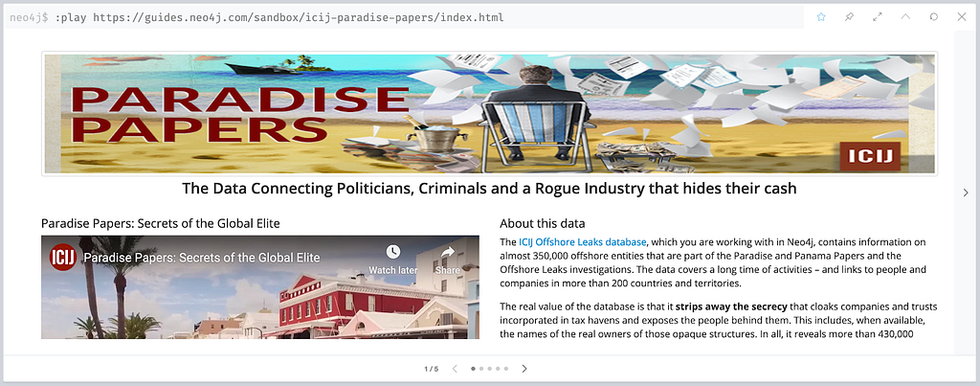This screenshot has height=386, width=980.
Task: Jump to the second pagination dot
Action: point(481,369)
